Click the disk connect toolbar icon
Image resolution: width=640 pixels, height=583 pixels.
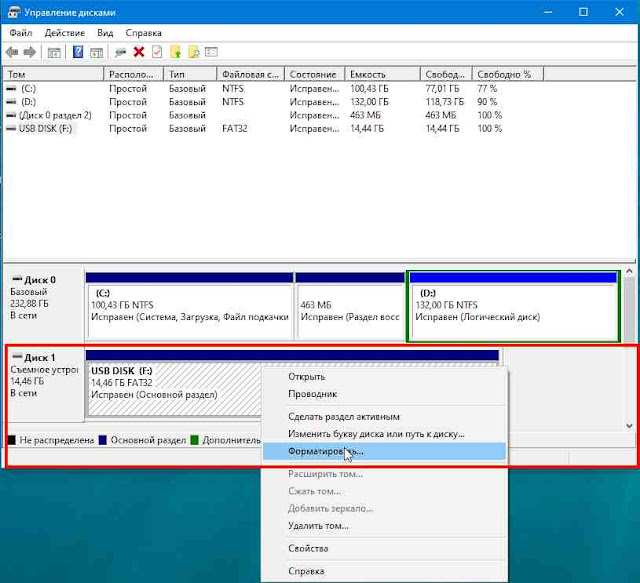point(120,52)
